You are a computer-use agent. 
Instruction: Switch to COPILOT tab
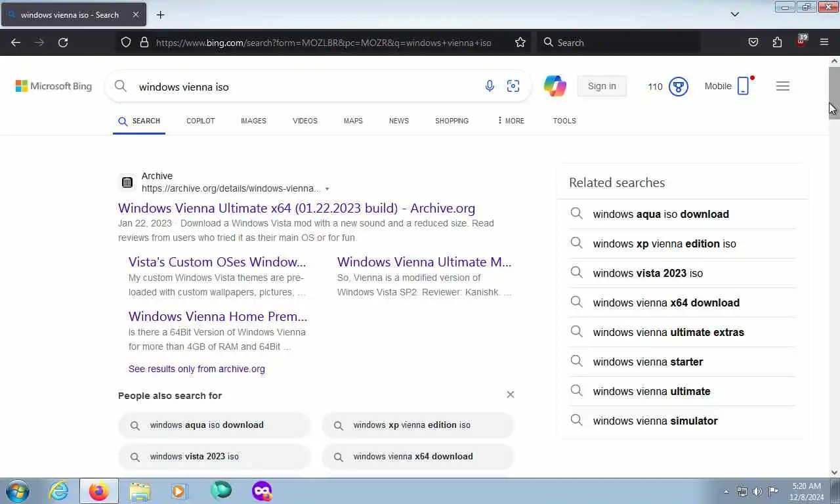[x=201, y=121]
